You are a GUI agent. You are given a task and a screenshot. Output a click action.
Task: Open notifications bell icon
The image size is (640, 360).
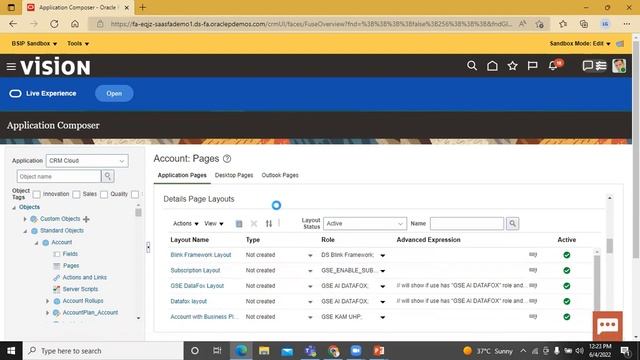[x=553, y=66]
